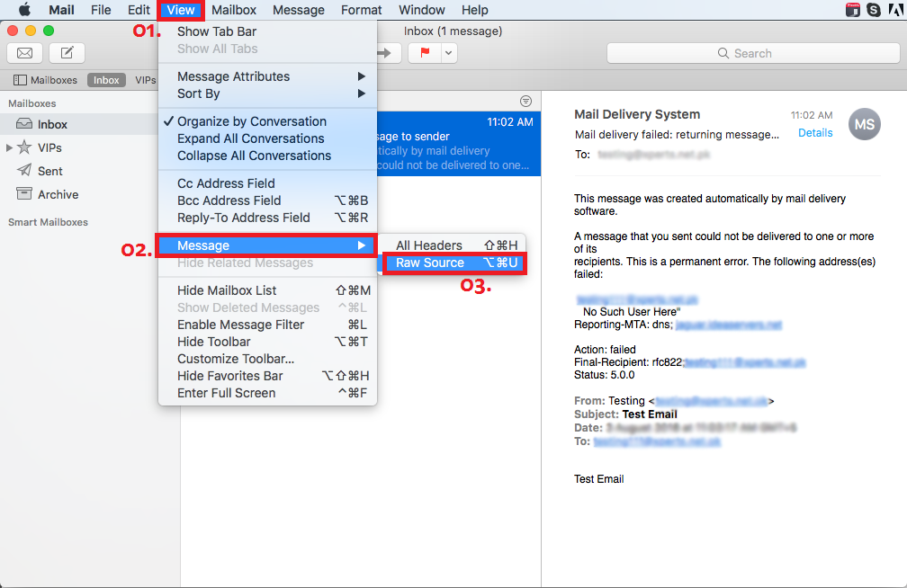Click blurred failed address link in body
The image size is (907, 588).
point(637,299)
